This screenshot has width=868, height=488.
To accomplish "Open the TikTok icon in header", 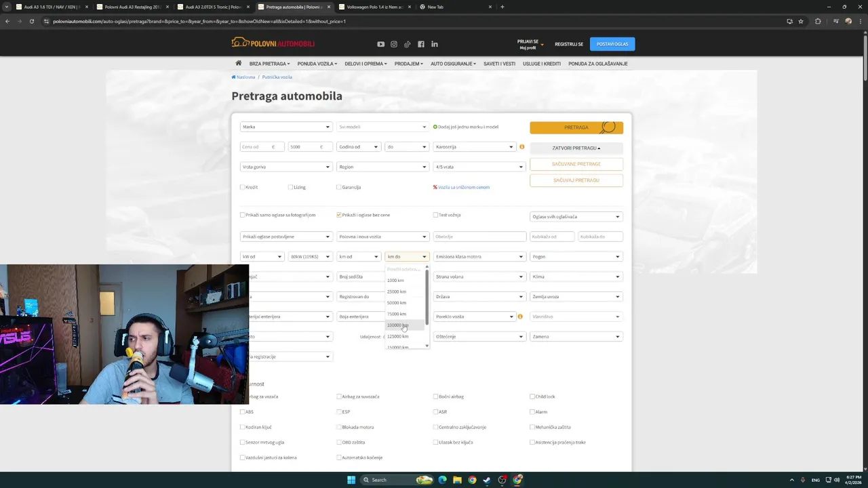I will (408, 44).
